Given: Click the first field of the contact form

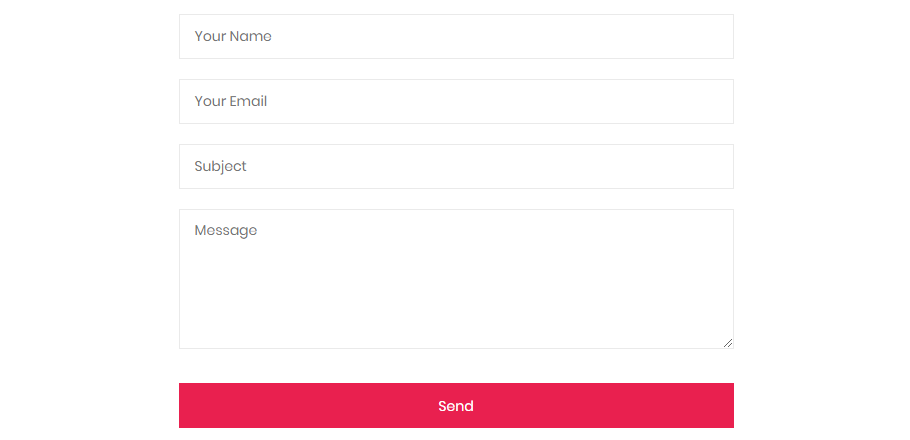Looking at the screenshot, I should [456, 36].
